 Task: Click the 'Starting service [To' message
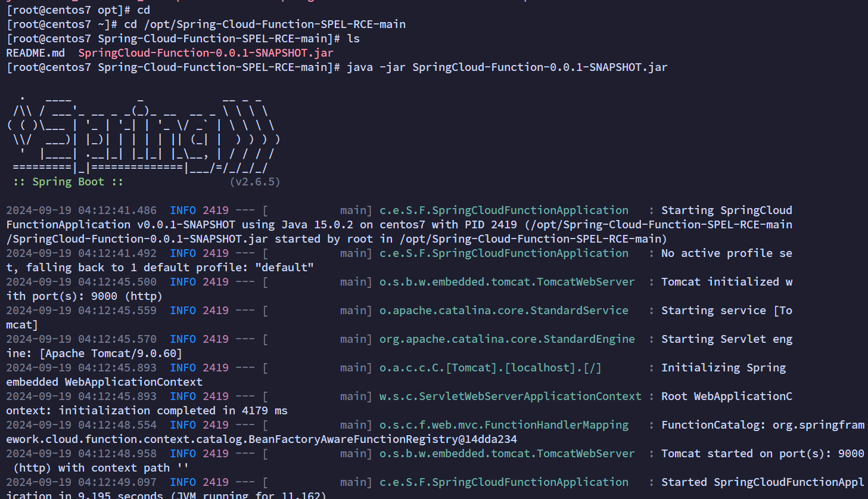[727, 310]
